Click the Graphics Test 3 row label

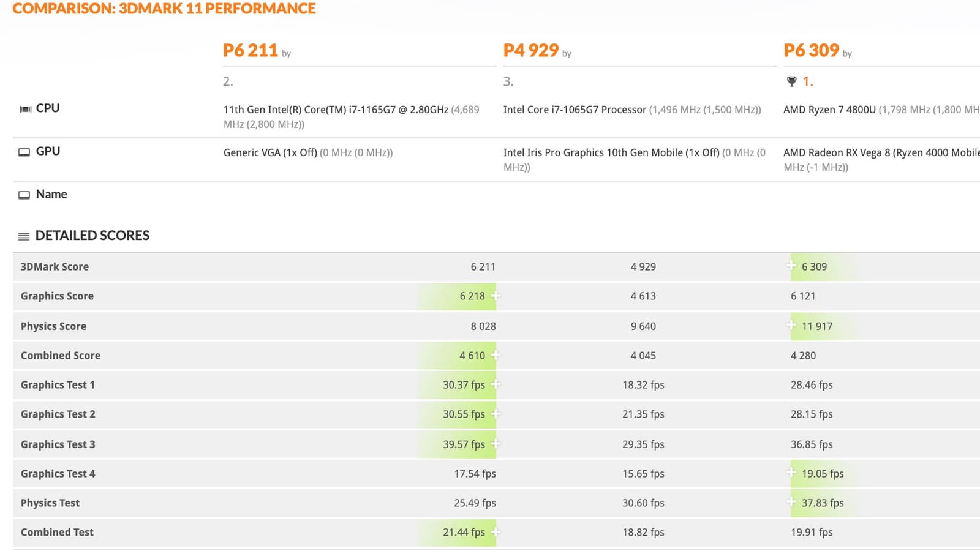58,444
